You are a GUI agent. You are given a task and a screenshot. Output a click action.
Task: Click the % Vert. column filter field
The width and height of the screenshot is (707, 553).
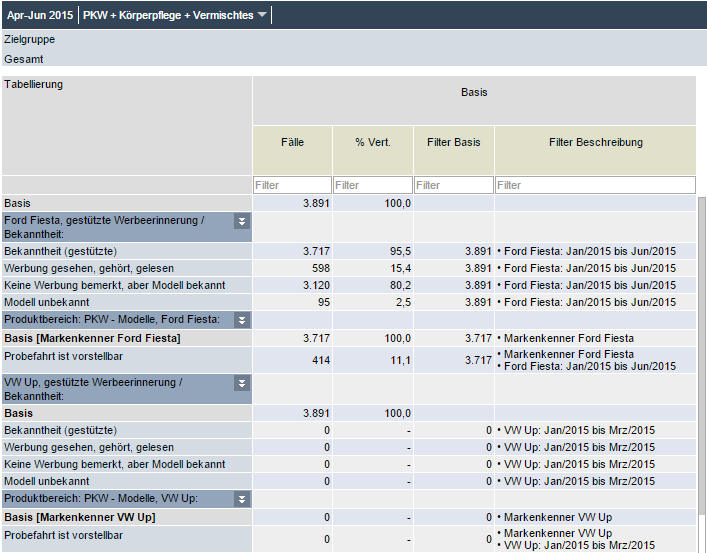[x=373, y=185]
